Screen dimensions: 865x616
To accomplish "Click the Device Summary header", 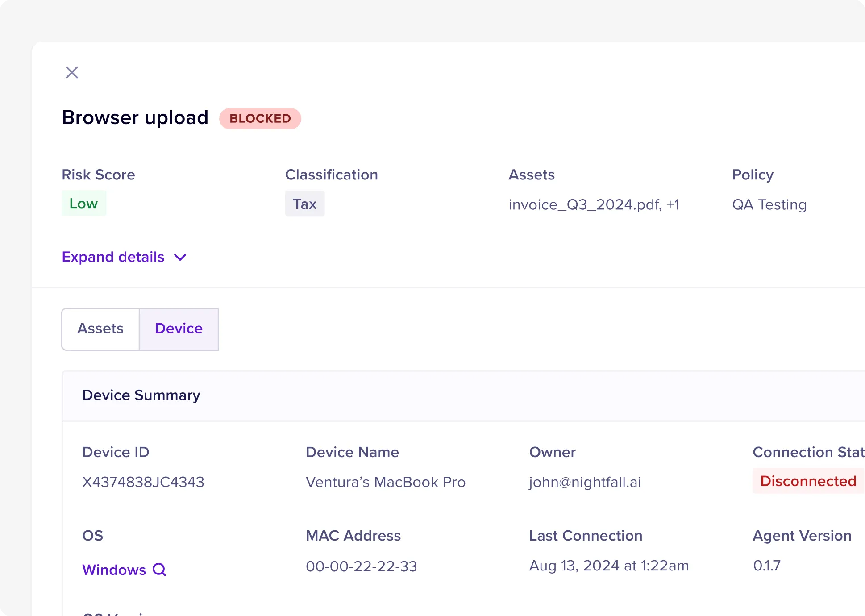I will click(x=141, y=395).
